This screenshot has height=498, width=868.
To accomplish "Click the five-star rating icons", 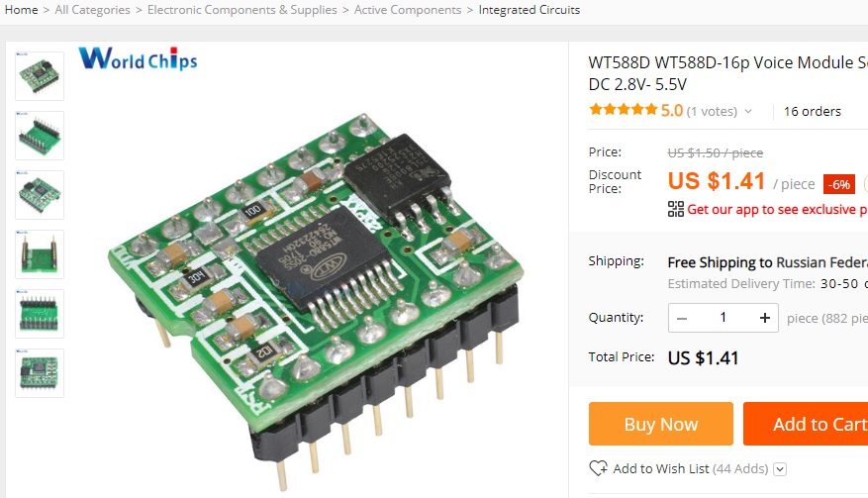I will [624, 110].
